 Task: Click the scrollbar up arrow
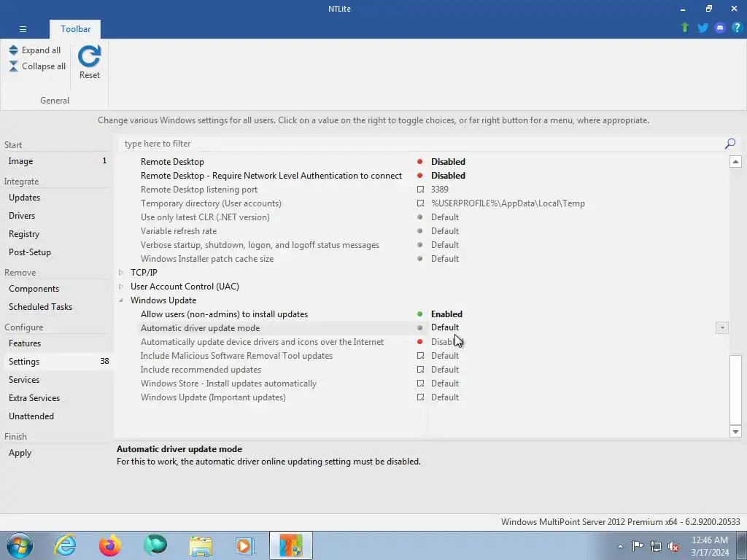[x=735, y=161]
